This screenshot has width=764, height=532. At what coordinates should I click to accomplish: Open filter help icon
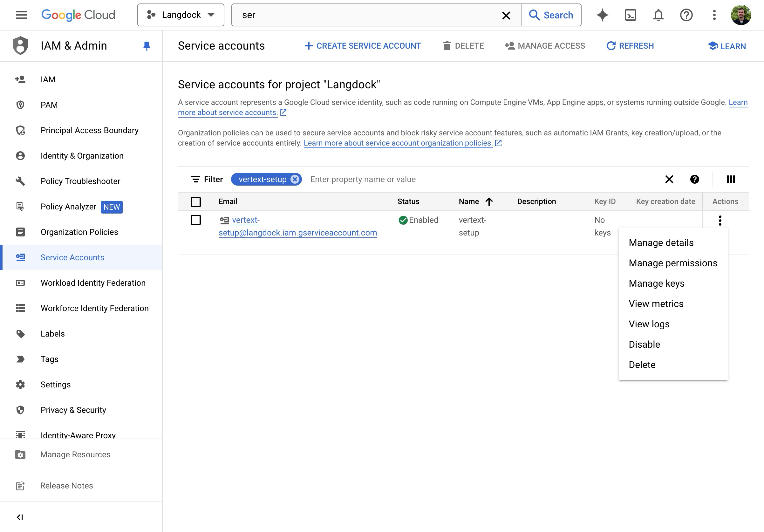point(694,180)
